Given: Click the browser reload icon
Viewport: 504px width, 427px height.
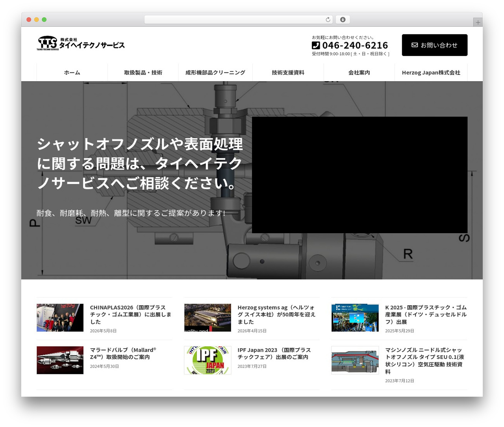Looking at the screenshot, I should pyautogui.click(x=328, y=20).
